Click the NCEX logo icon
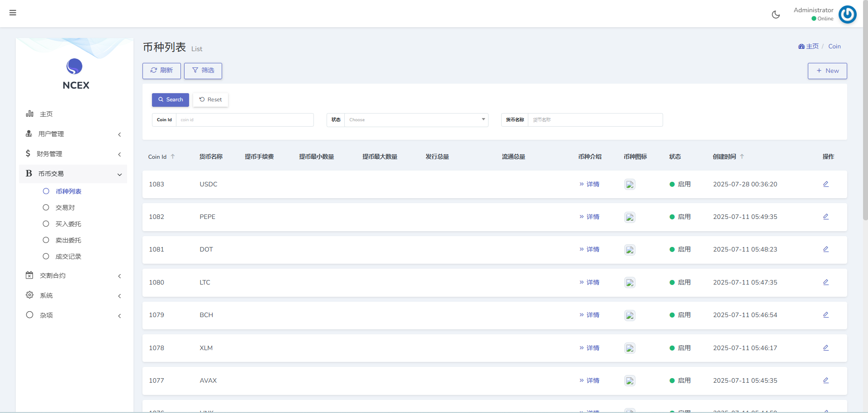This screenshot has height=413, width=868. point(75,66)
